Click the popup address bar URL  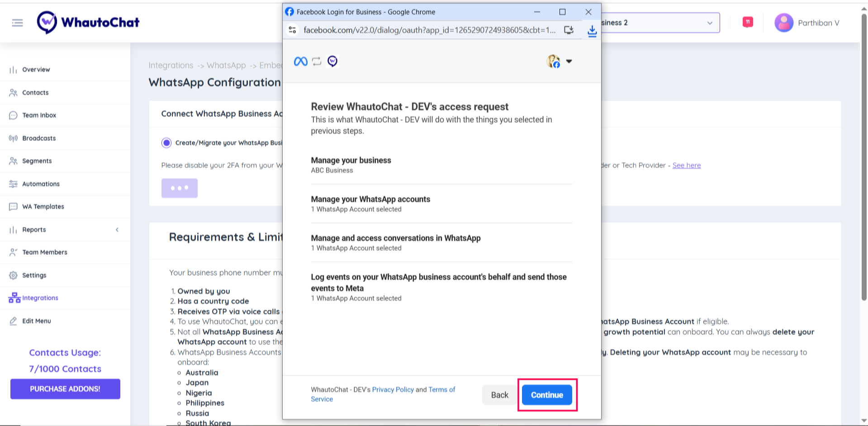(429, 30)
